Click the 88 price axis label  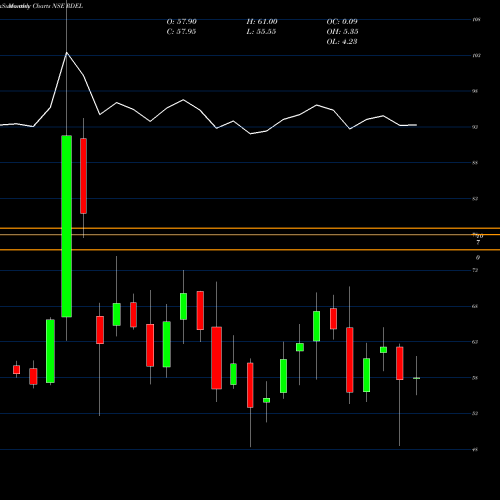click(475, 163)
